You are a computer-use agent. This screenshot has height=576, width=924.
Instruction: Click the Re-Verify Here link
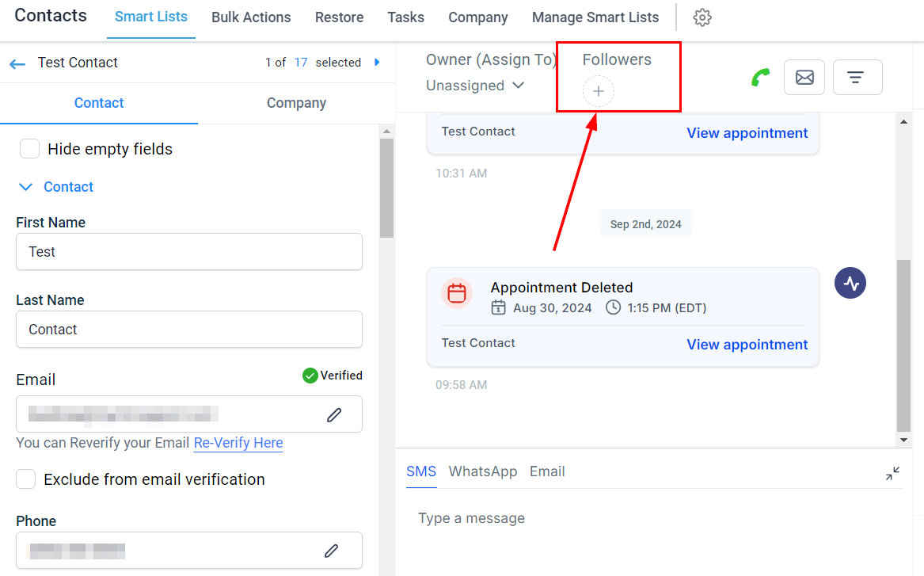[x=238, y=443]
